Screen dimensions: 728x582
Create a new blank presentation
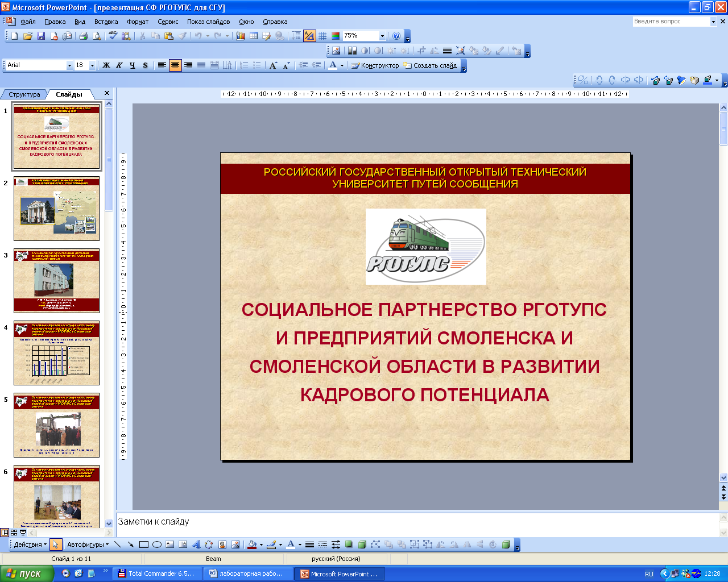coord(15,36)
